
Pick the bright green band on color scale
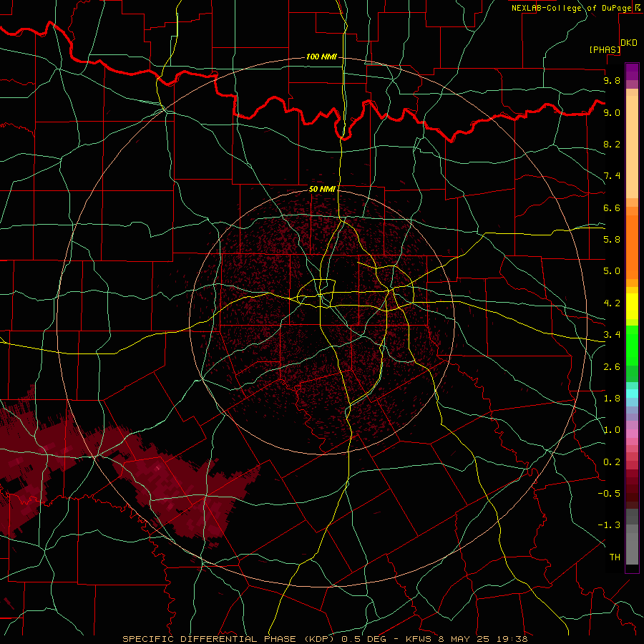click(x=632, y=345)
